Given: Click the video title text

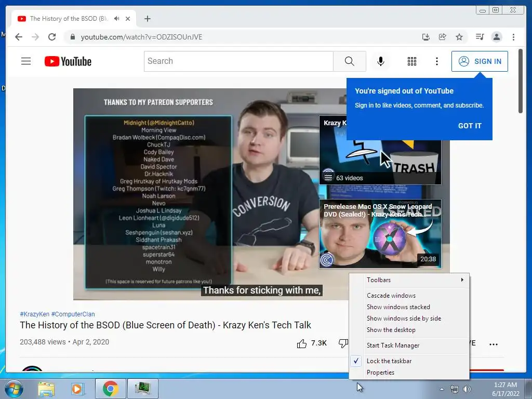Looking at the screenshot, I should point(165,325).
